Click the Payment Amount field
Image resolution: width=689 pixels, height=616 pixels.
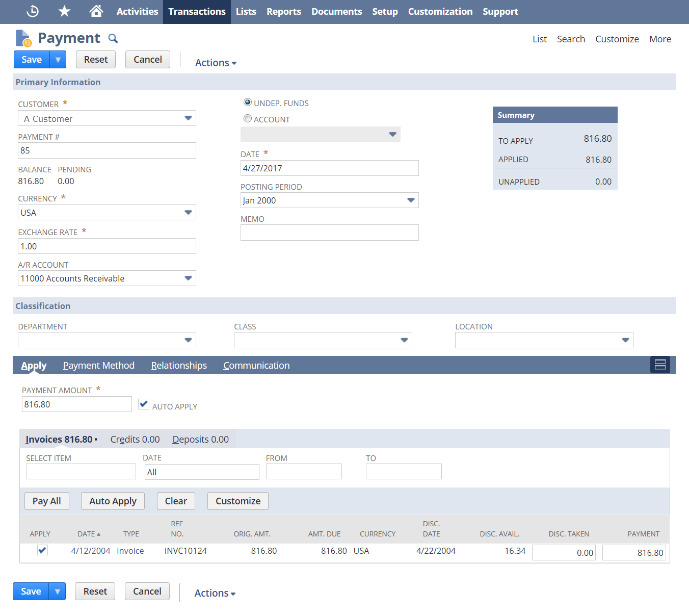tap(77, 404)
